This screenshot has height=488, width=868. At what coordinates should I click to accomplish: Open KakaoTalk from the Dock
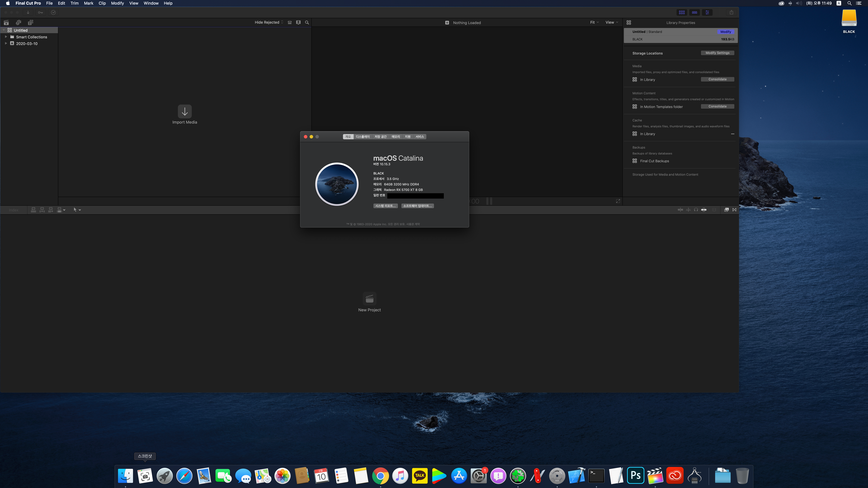[x=420, y=476]
